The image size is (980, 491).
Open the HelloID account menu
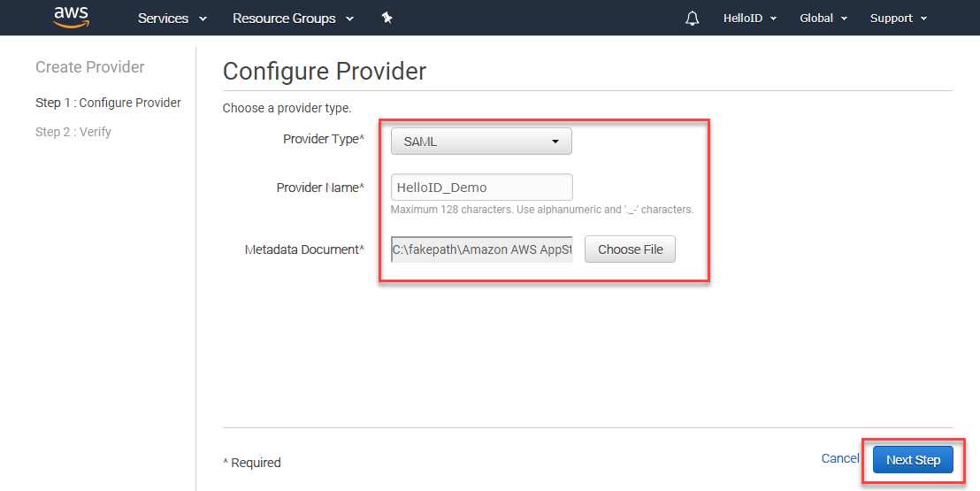coord(750,19)
